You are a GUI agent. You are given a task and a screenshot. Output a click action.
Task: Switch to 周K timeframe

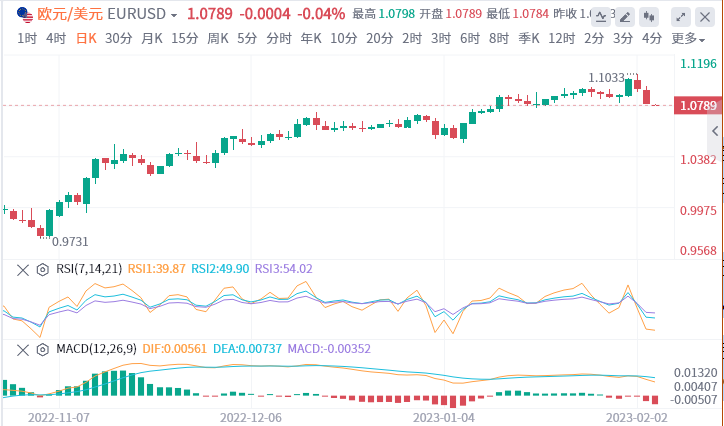click(x=218, y=38)
